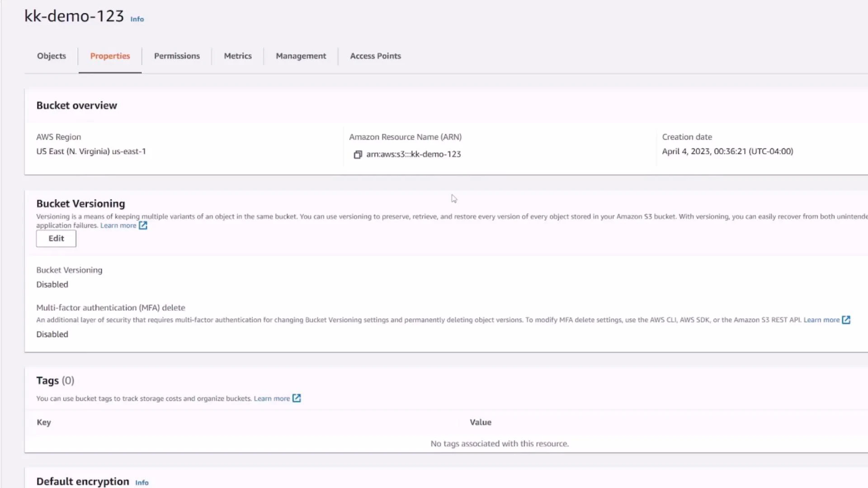Switch to the Objects tab
Screen dimensions: 868x488
coord(51,56)
